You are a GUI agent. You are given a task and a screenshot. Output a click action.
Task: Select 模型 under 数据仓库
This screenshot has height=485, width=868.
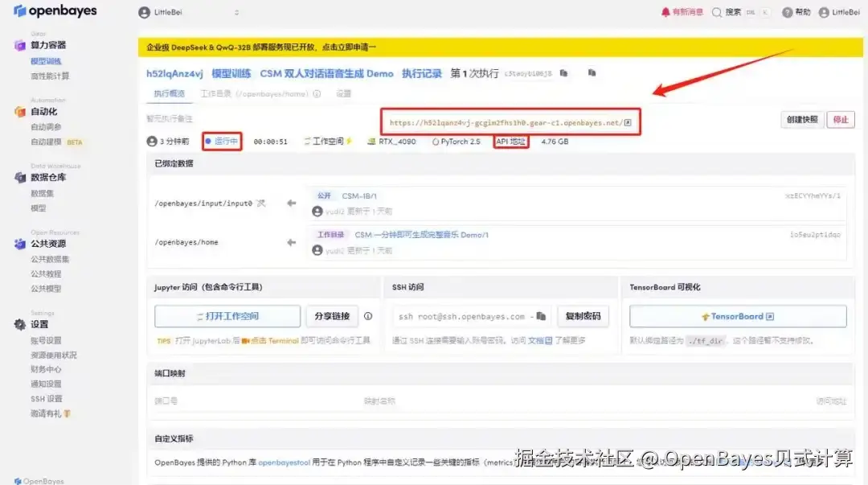click(39, 208)
